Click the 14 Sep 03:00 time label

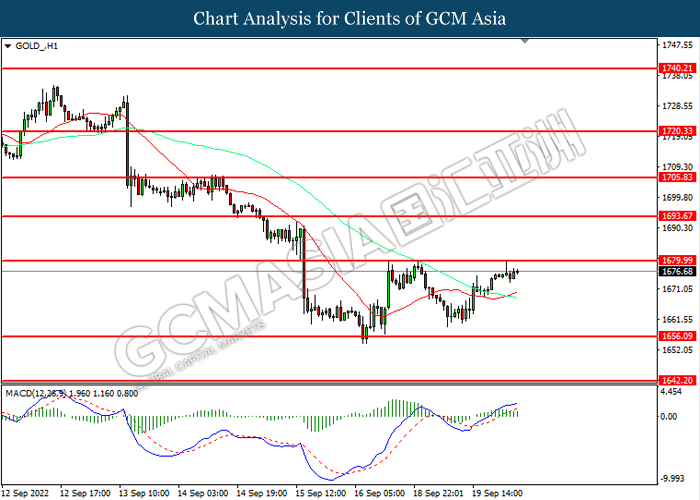pos(203,493)
